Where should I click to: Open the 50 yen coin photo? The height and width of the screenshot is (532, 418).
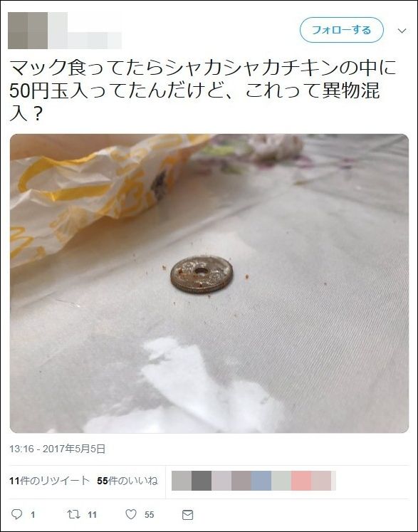coord(209,283)
